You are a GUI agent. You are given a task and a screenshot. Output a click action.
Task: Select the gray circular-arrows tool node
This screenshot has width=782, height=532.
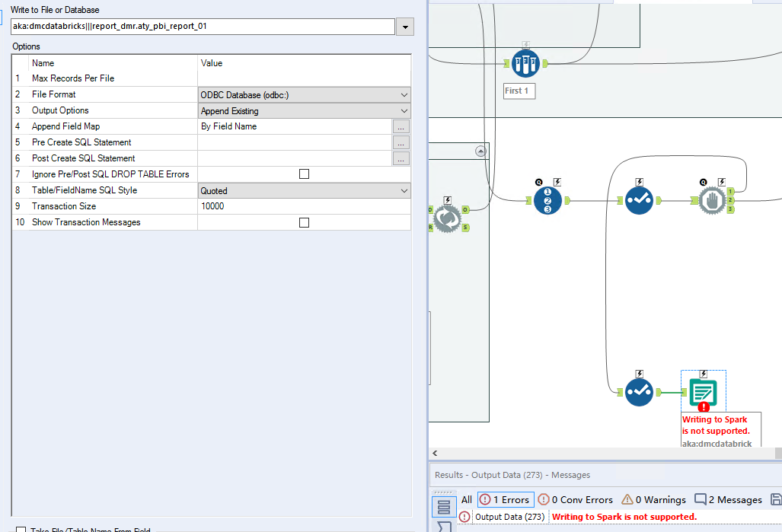click(x=446, y=218)
